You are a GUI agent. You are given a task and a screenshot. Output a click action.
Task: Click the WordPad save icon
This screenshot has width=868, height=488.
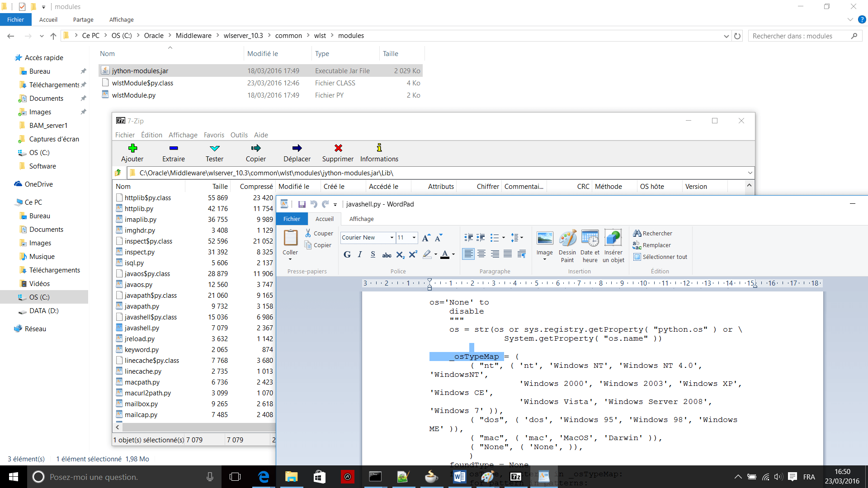302,204
